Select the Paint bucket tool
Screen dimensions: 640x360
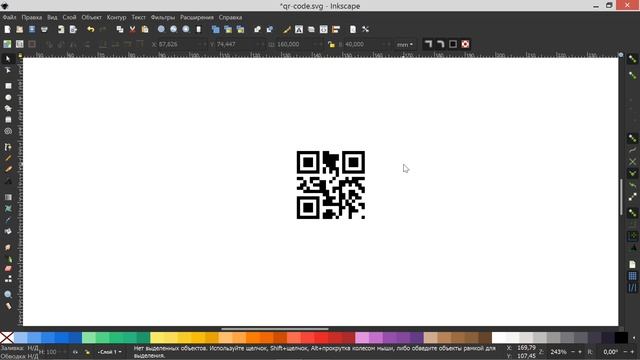(x=8, y=231)
